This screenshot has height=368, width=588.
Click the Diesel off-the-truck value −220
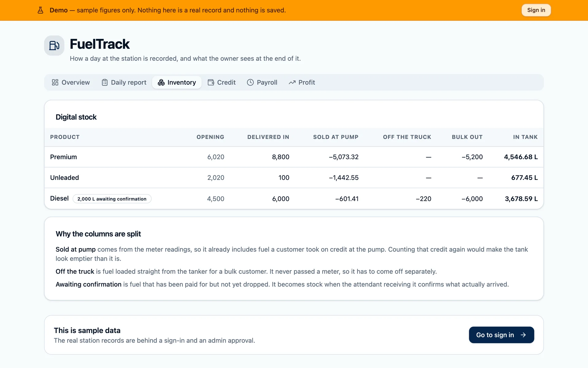coord(424,199)
